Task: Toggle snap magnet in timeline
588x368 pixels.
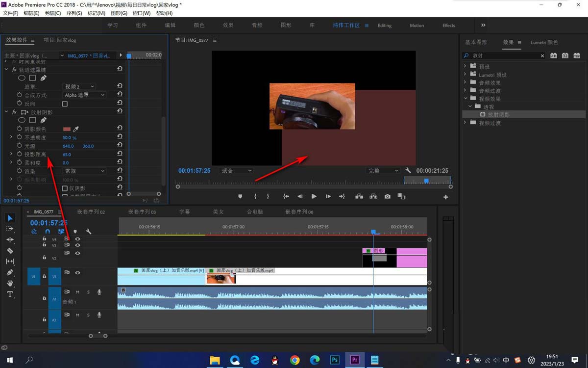Action: coord(48,232)
